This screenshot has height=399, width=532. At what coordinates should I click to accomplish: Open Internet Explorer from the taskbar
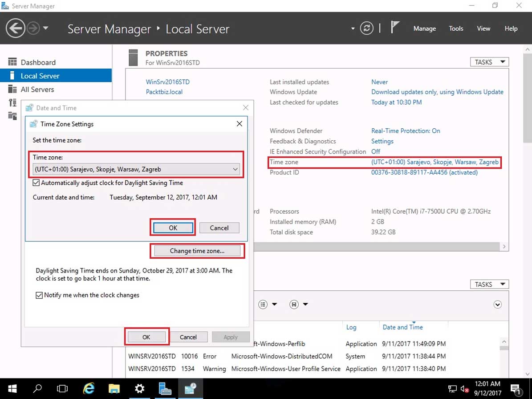pyautogui.click(x=89, y=388)
